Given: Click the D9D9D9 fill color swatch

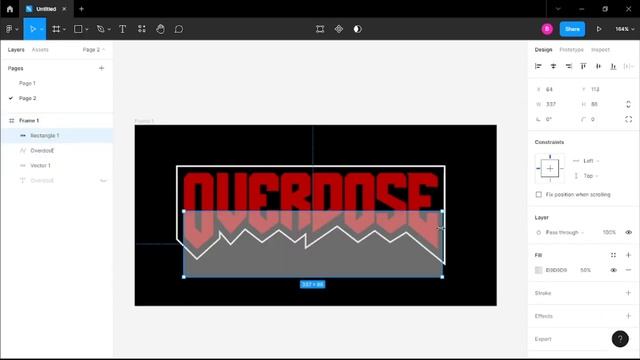Looking at the screenshot, I should click(x=538, y=270).
